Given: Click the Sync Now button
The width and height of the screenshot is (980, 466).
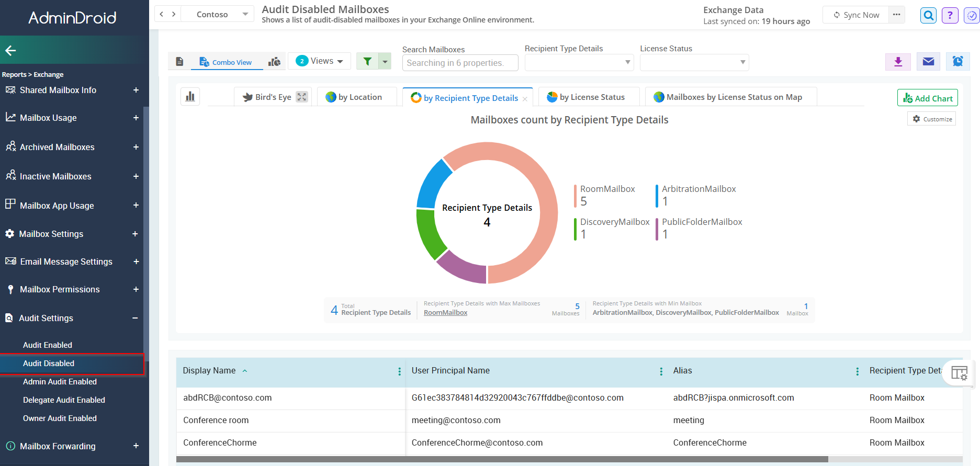Looking at the screenshot, I should click(856, 15).
